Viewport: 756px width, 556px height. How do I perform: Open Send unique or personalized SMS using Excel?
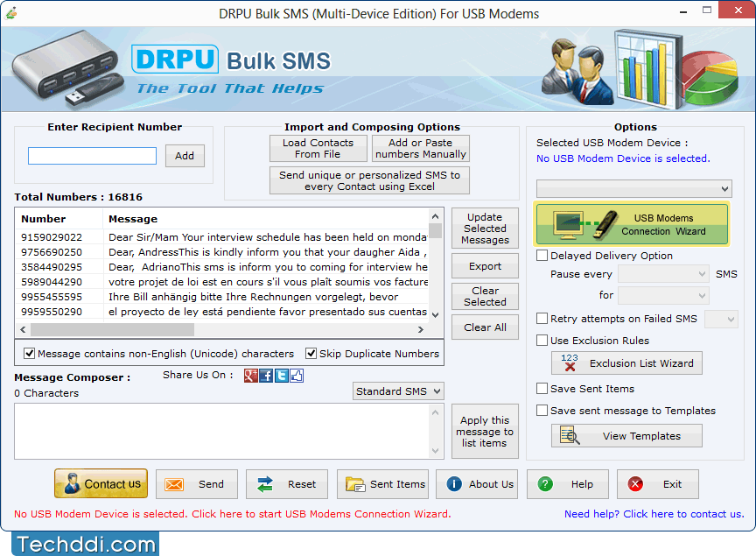(x=369, y=180)
